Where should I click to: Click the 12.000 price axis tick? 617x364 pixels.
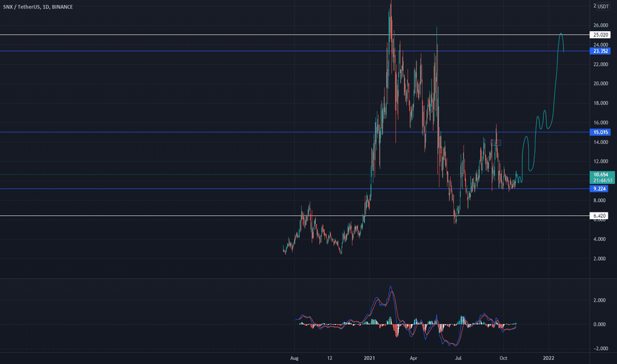600,161
